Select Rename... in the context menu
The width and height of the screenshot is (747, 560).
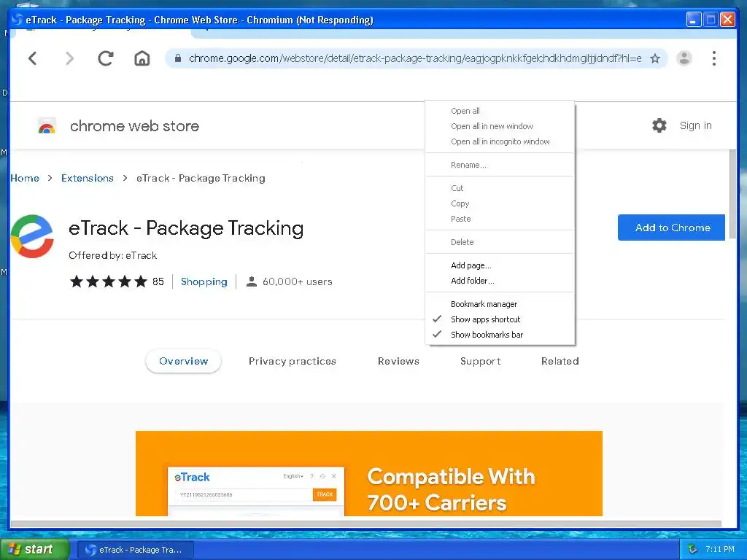(x=500, y=165)
